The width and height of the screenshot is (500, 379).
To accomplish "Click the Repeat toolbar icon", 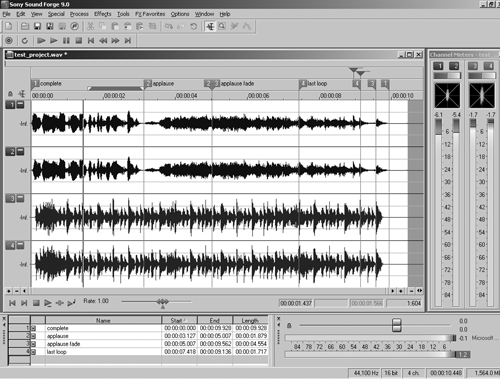I will tap(193, 26).
